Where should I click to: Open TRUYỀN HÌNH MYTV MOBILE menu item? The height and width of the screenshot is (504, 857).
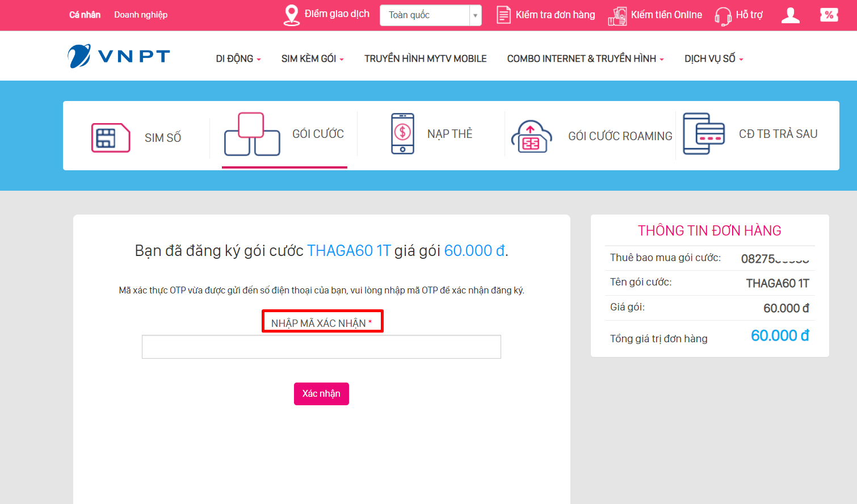426,58
